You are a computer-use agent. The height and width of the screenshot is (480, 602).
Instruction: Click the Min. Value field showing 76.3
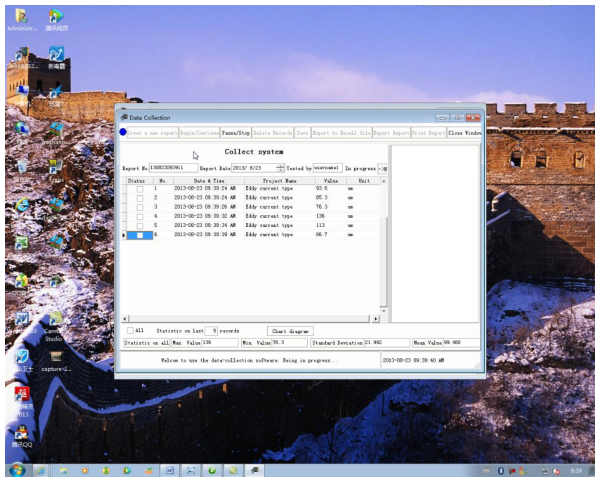click(289, 343)
